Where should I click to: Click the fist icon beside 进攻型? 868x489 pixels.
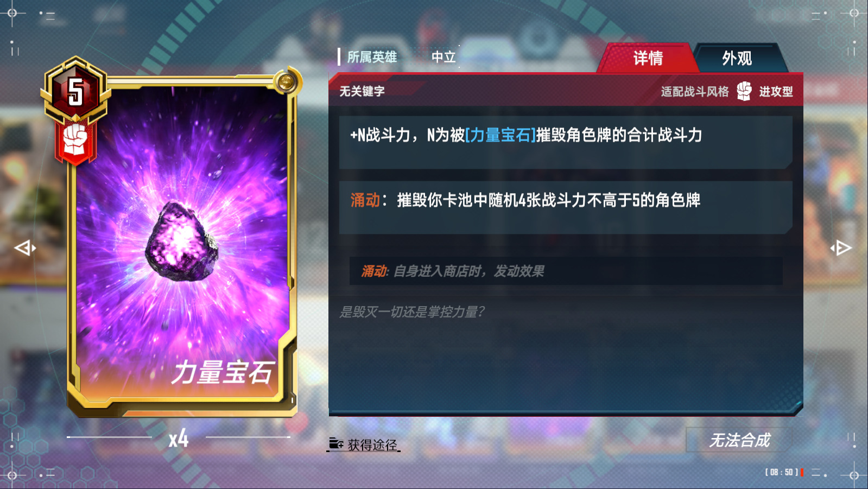[x=744, y=91]
